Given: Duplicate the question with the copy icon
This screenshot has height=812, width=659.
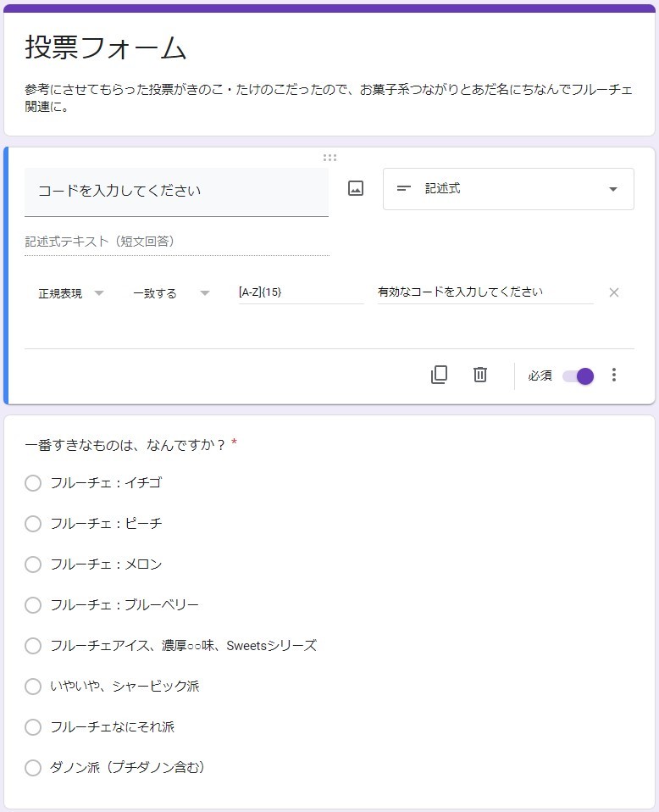Looking at the screenshot, I should click(x=439, y=375).
